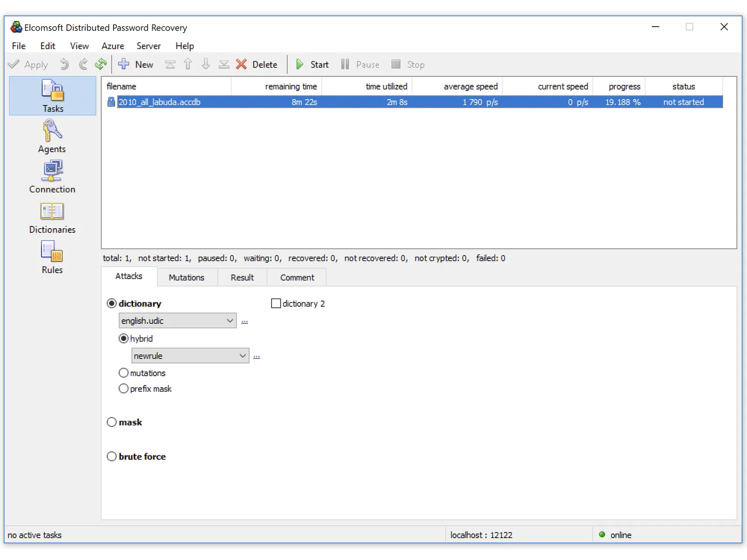
Task: Click the green online status indicator
Action: (x=602, y=535)
